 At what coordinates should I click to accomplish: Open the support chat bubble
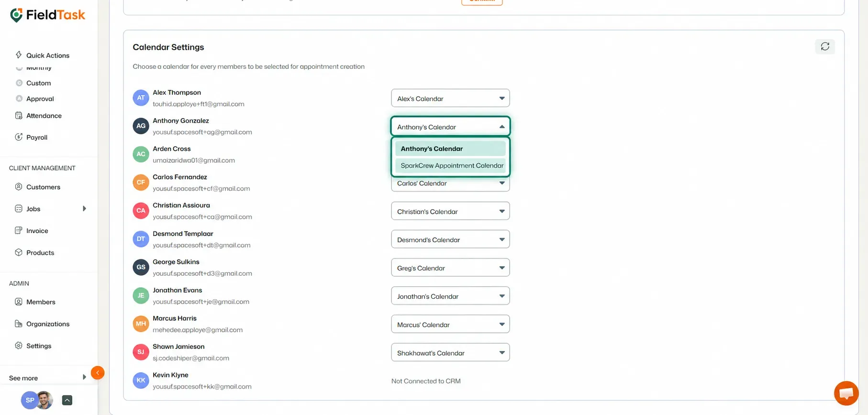click(x=846, y=393)
